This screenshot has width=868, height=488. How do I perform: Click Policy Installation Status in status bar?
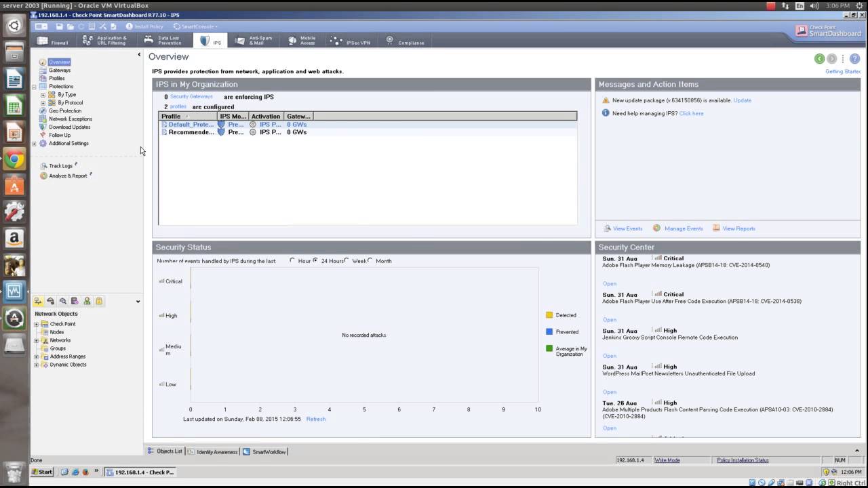[743, 460]
